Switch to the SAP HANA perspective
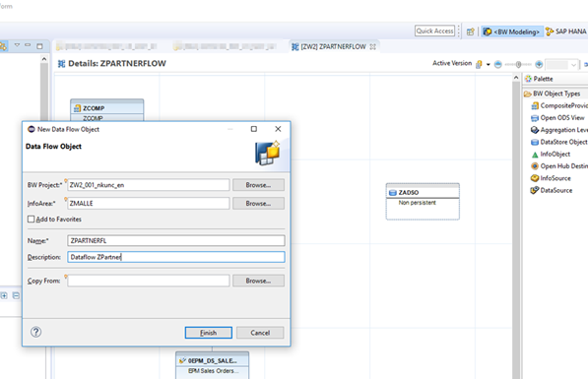Viewport: 588px width, 379px height. click(566, 32)
